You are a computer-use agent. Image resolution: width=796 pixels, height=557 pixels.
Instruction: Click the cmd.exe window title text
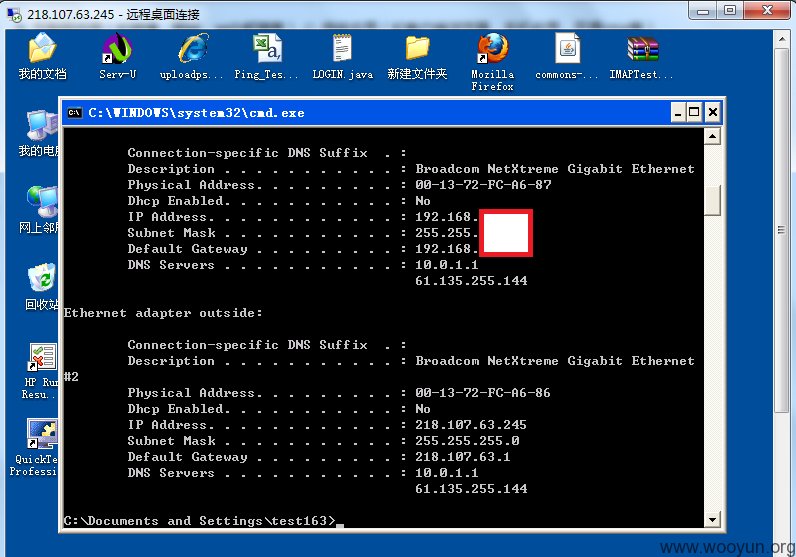(x=196, y=113)
